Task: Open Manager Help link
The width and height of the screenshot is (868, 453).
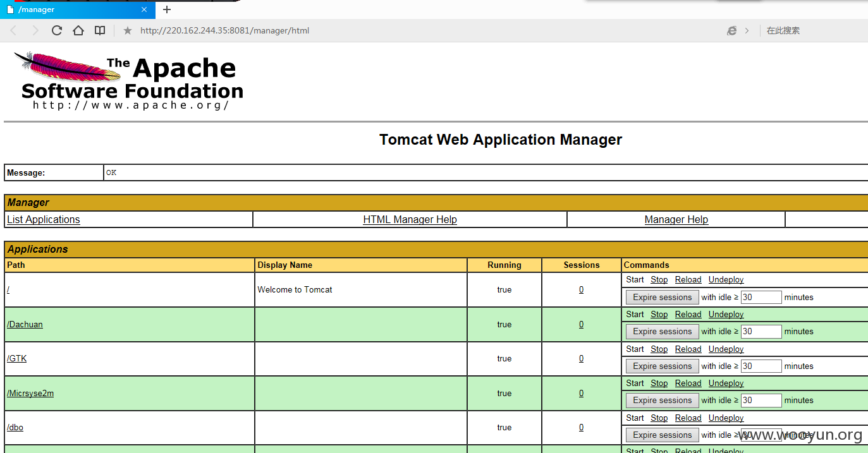Action: pos(676,219)
